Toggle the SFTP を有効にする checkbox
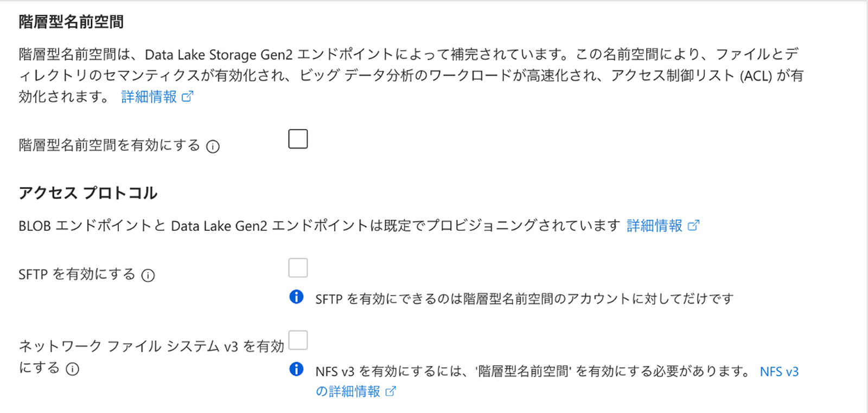Screen dimensions: 868x413 pyautogui.click(x=298, y=268)
